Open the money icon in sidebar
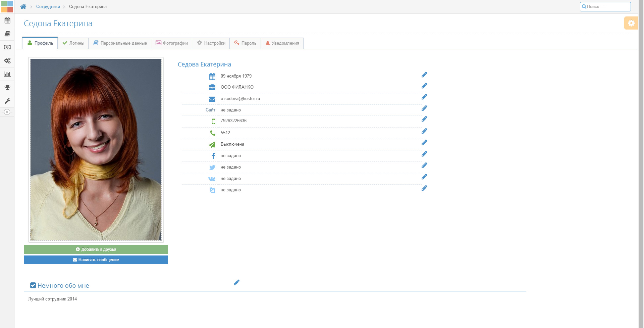This screenshot has height=328, width=644. click(7, 47)
